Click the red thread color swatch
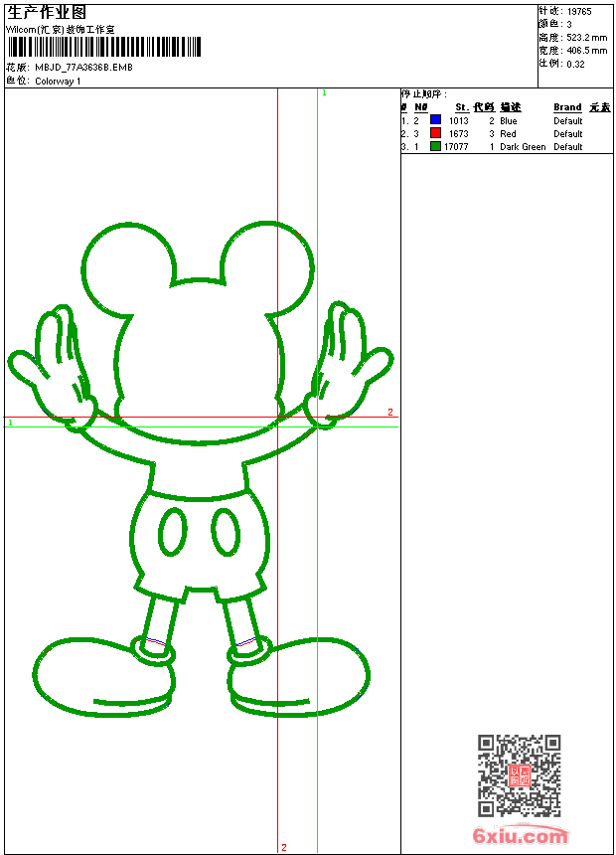The width and height of the screenshot is (616, 855). (x=435, y=133)
